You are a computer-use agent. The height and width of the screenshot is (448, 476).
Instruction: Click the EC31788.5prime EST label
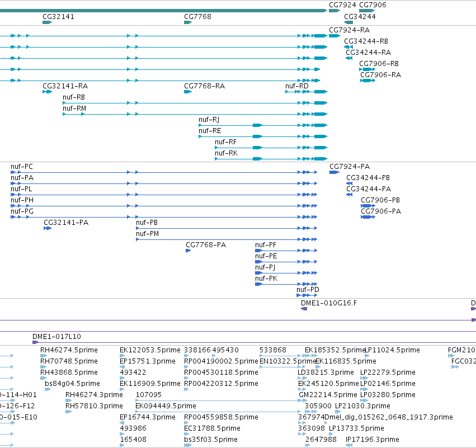tap(212, 428)
